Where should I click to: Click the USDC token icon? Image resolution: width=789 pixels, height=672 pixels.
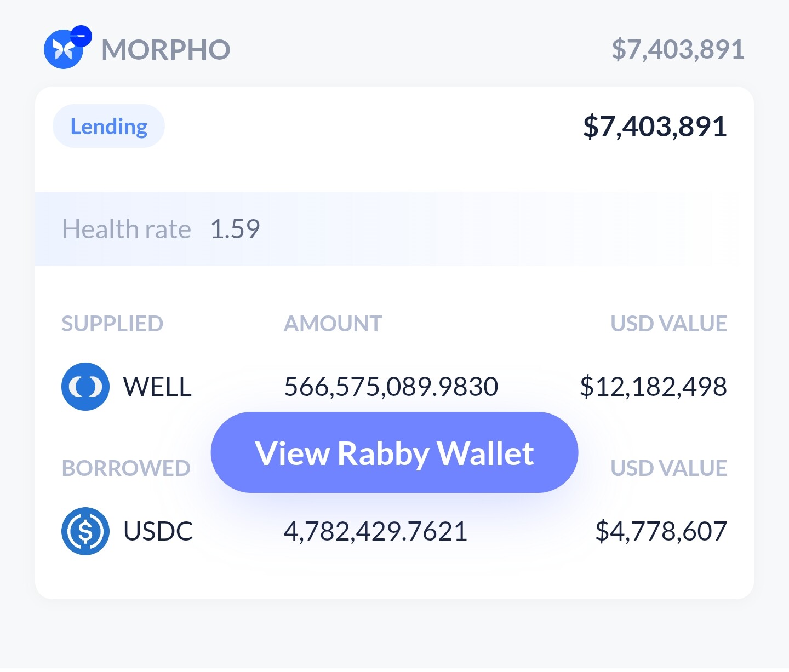pos(85,531)
